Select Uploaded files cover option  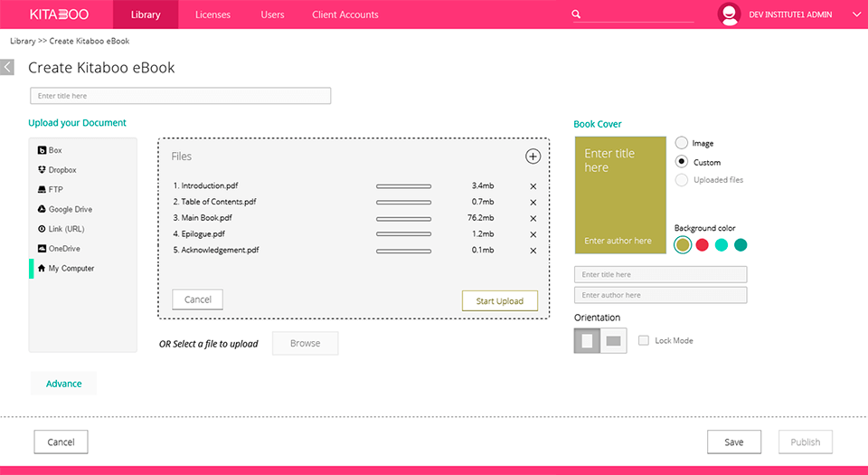click(682, 180)
